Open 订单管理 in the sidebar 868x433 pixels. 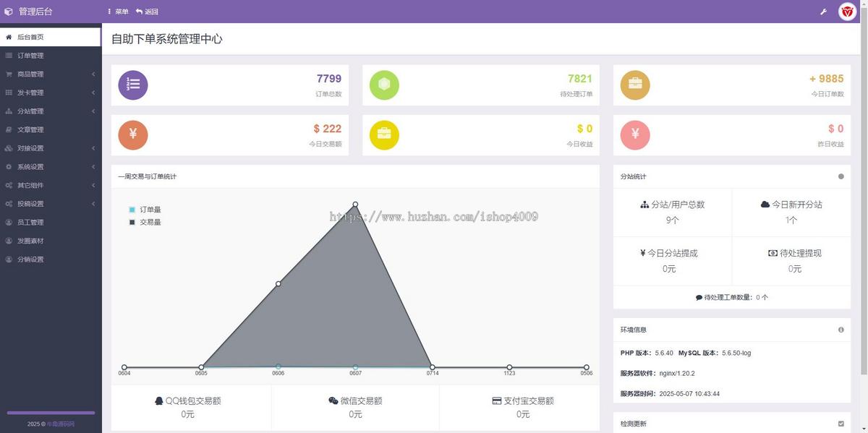(x=51, y=56)
